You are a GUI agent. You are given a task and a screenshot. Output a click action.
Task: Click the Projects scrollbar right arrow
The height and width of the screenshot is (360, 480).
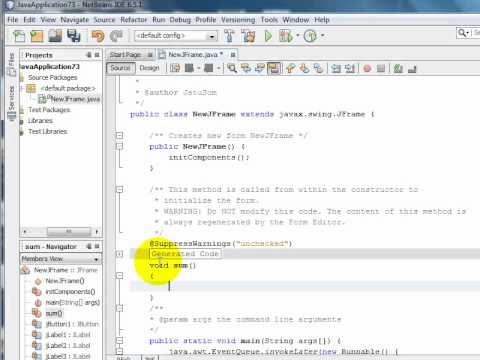(97, 231)
